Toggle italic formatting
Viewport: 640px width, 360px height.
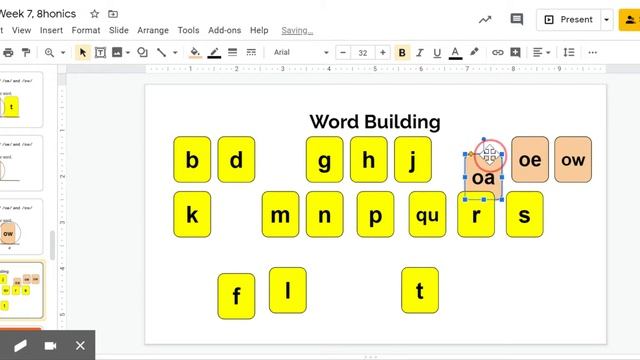420,53
